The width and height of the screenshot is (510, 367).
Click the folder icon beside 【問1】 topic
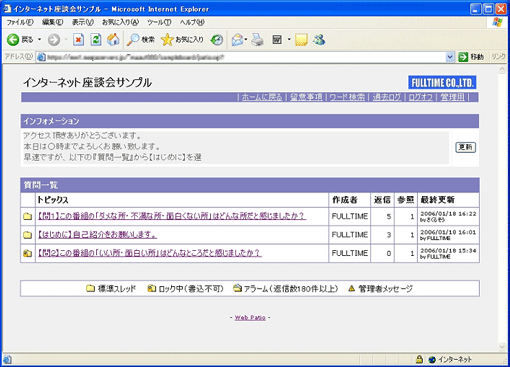[x=28, y=217]
